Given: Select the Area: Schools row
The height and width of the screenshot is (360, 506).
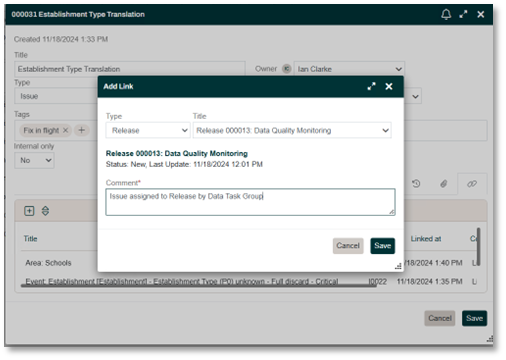Looking at the screenshot, I should [48, 263].
